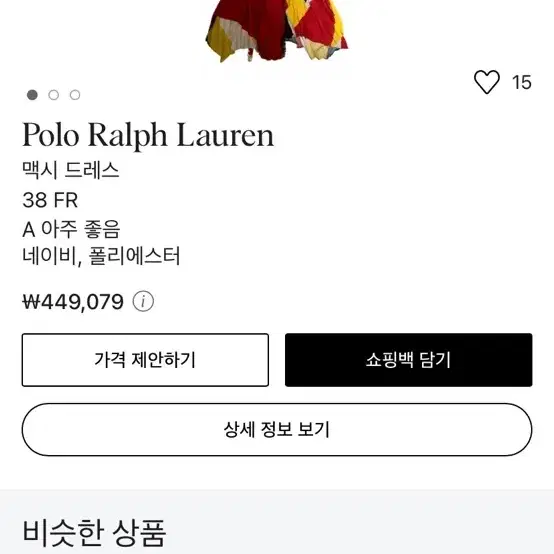Open the Polo Ralph Lauren brand link
Viewport: 554px width, 554px height.
click(x=148, y=135)
